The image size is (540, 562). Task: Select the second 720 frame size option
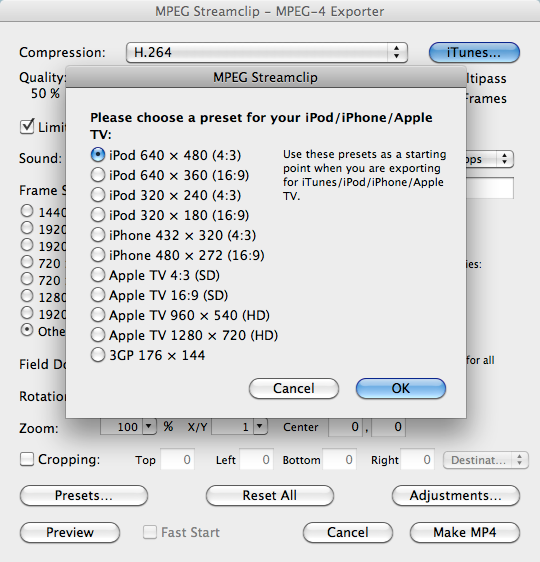[x=27, y=279]
